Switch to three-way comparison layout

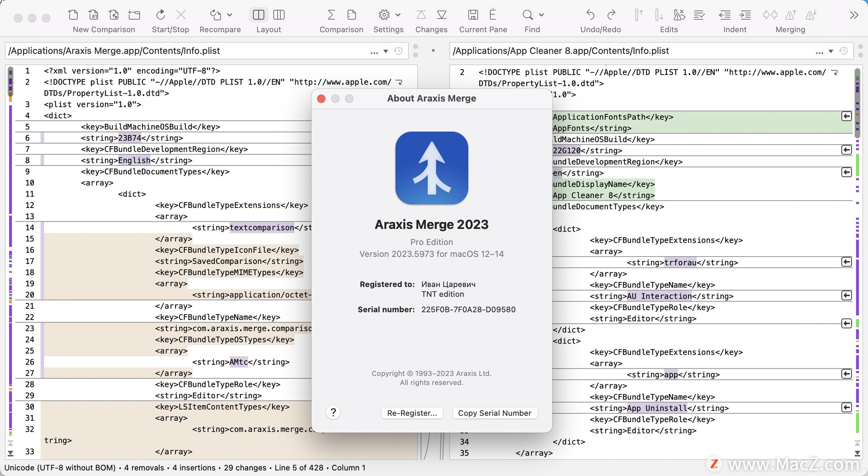tap(279, 15)
